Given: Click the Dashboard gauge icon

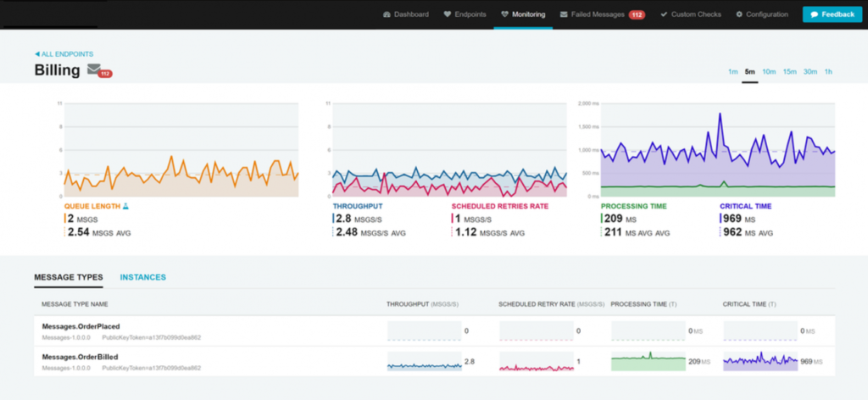Looking at the screenshot, I should (387, 14).
